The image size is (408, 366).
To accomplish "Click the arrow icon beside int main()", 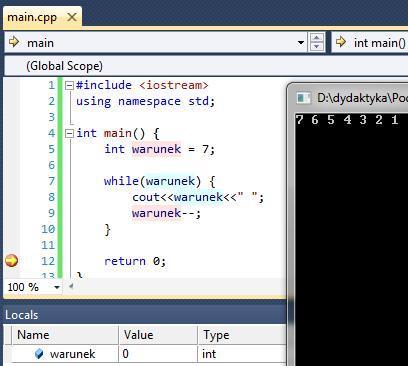I will point(341,42).
